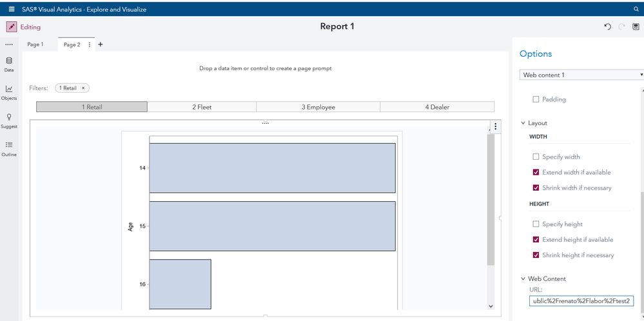Open the Web content 1 dropdown

pos(581,75)
